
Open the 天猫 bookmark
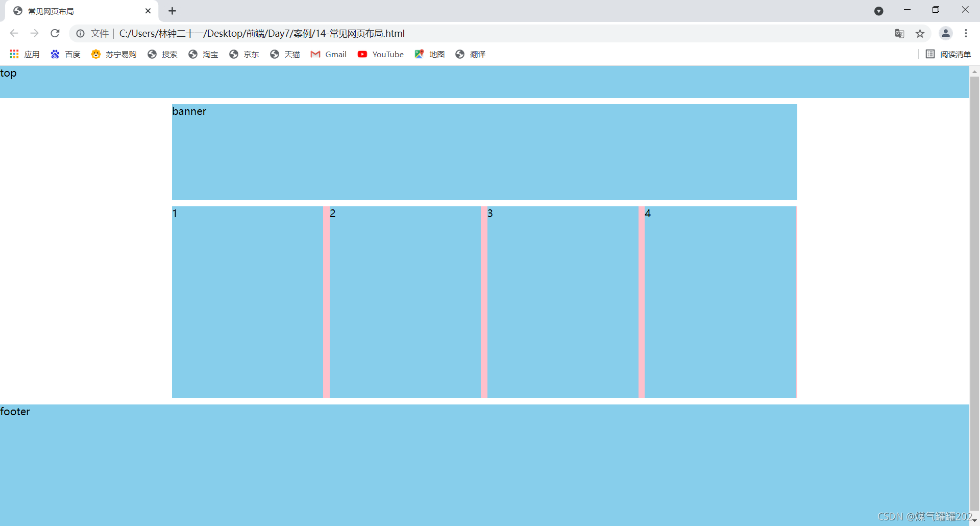(285, 54)
